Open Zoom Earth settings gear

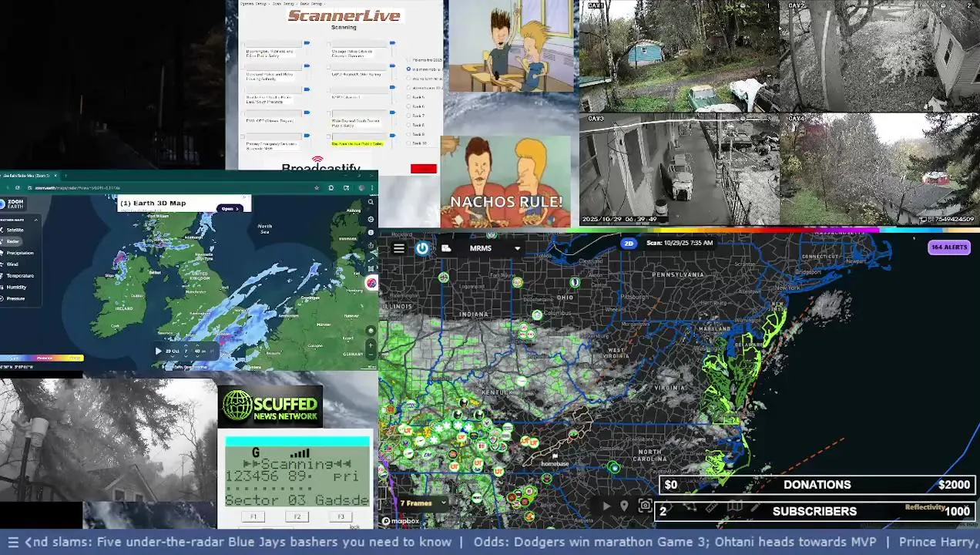pos(371,219)
